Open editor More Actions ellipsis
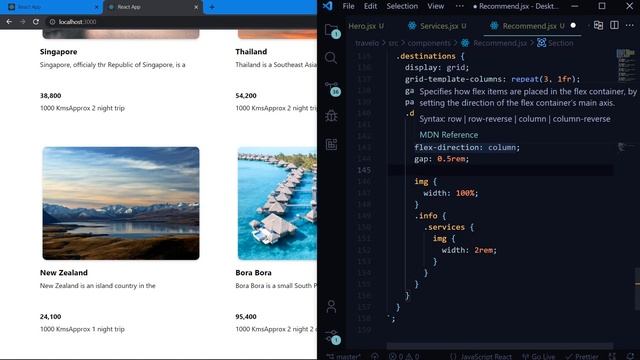640x360 pixels. tap(630, 25)
